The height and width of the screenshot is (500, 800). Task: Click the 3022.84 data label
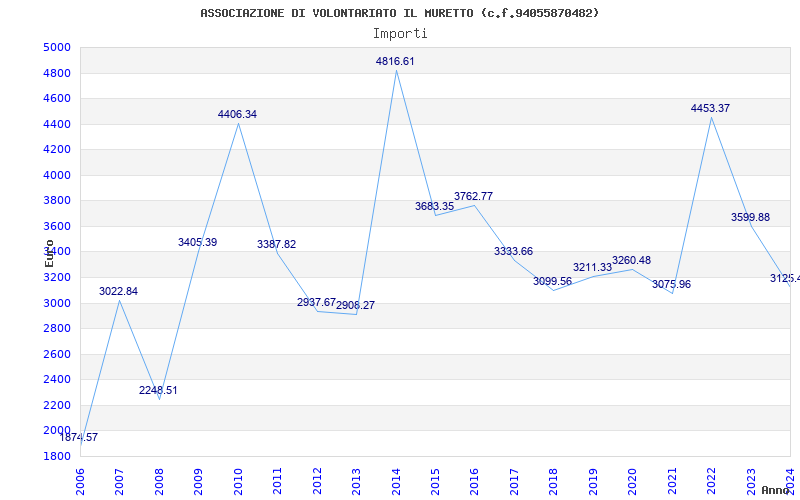[x=118, y=292]
